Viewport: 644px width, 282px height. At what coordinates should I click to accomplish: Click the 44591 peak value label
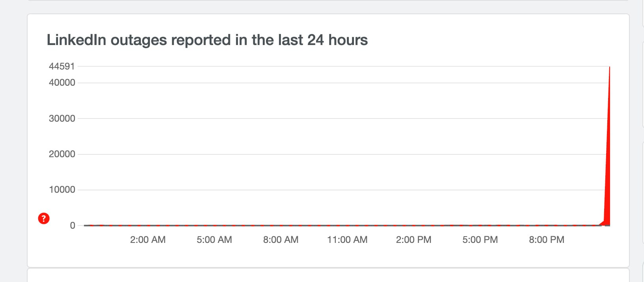coord(62,66)
